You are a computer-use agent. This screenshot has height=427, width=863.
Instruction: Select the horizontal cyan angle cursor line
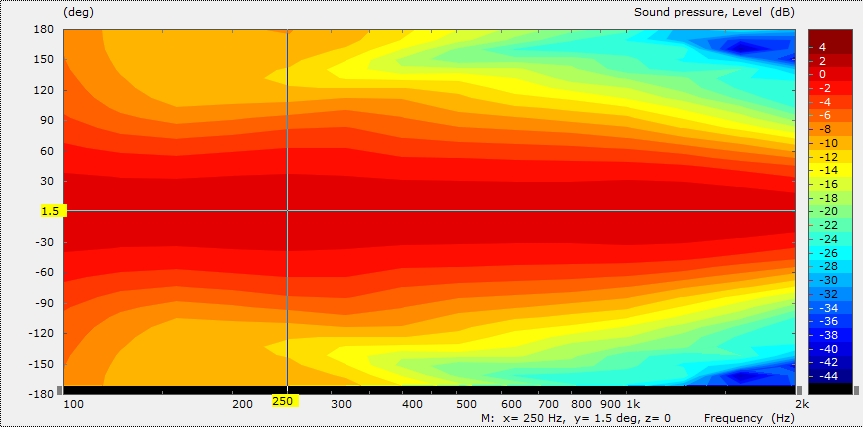point(429,210)
